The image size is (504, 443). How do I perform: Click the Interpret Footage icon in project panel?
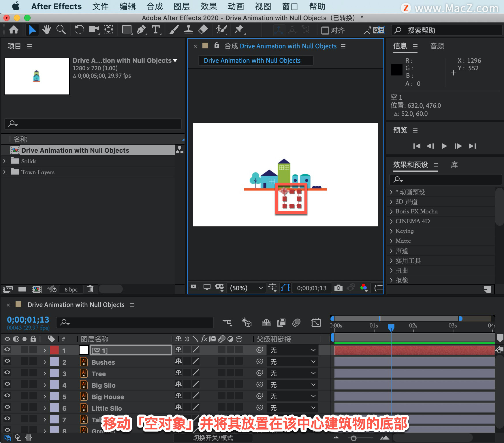pos(8,289)
